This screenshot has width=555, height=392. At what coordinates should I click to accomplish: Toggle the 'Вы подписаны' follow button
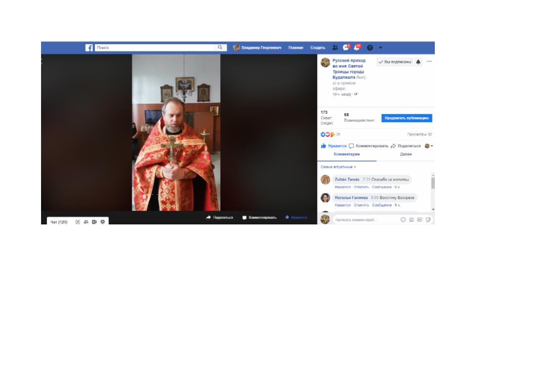point(394,62)
